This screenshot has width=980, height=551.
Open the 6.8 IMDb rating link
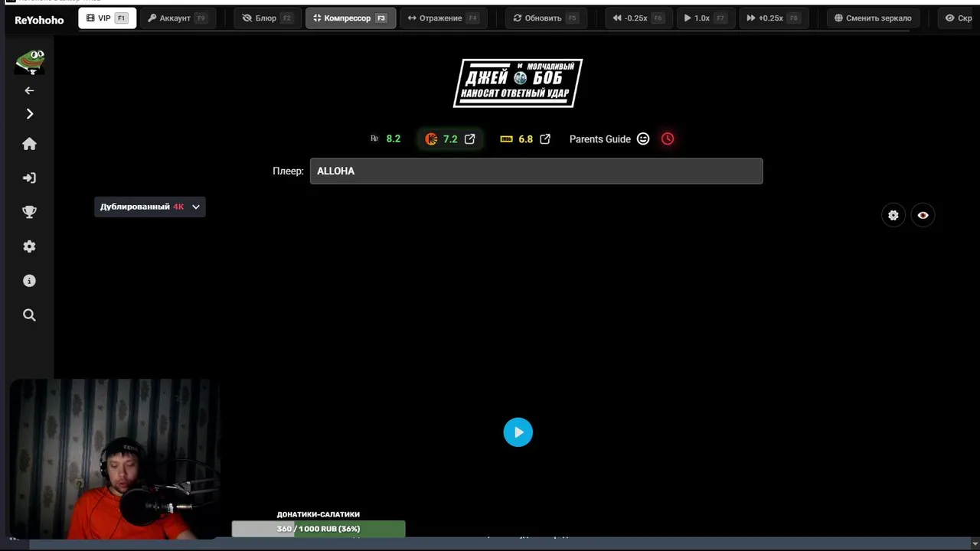525,139
